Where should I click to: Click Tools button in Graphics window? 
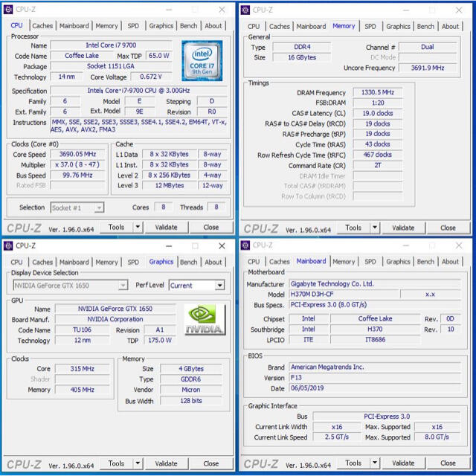117,463
